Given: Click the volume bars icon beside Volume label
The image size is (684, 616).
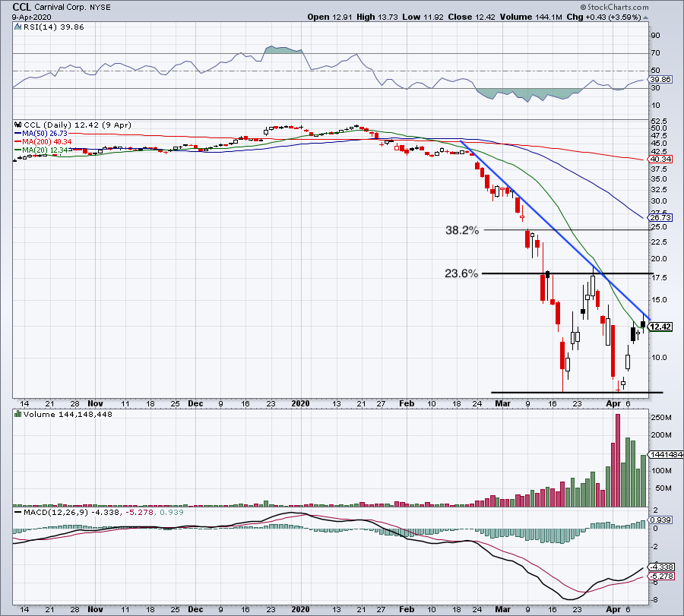Looking at the screenshot, I should [17, 414].
